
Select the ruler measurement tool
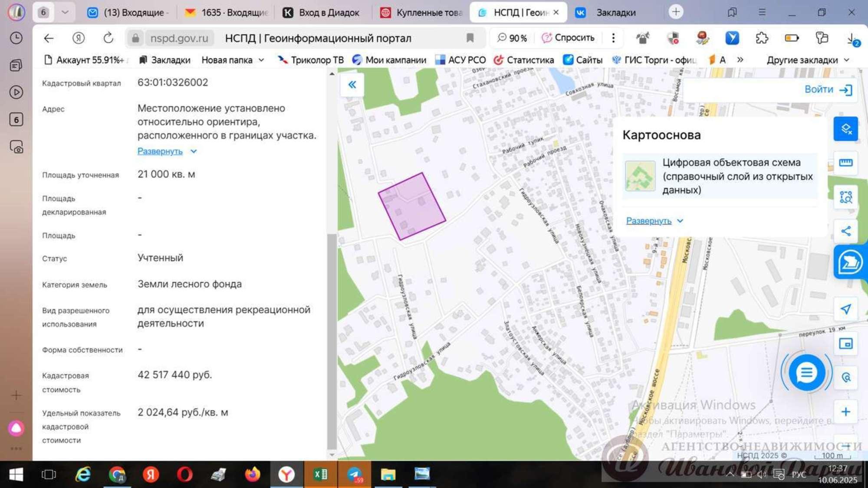click(x=845, y=163)
